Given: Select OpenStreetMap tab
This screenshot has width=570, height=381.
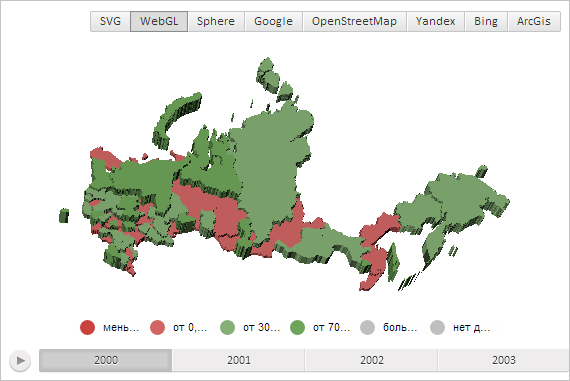Looking at the screenshot, I should [x=354, y=21].
